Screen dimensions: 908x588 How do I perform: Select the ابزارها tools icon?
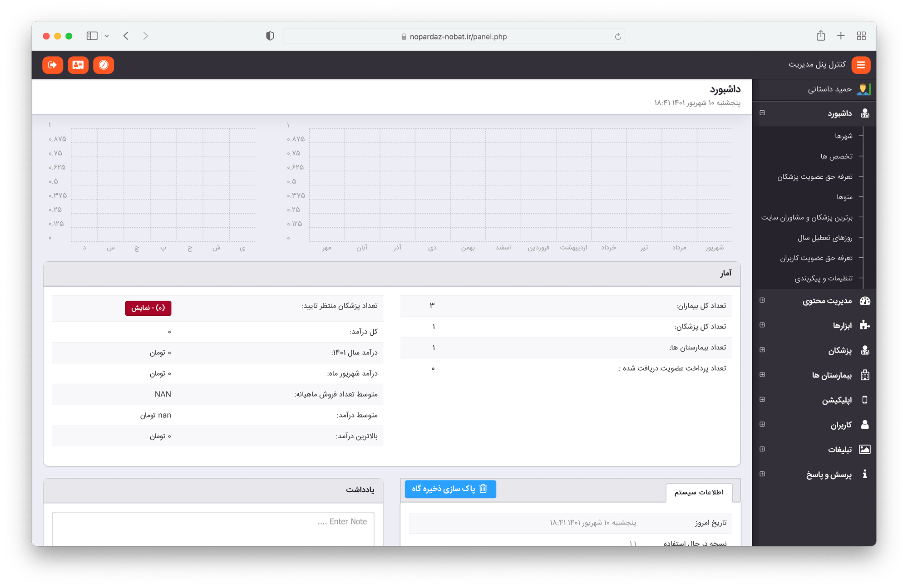(x=865, y=325)
